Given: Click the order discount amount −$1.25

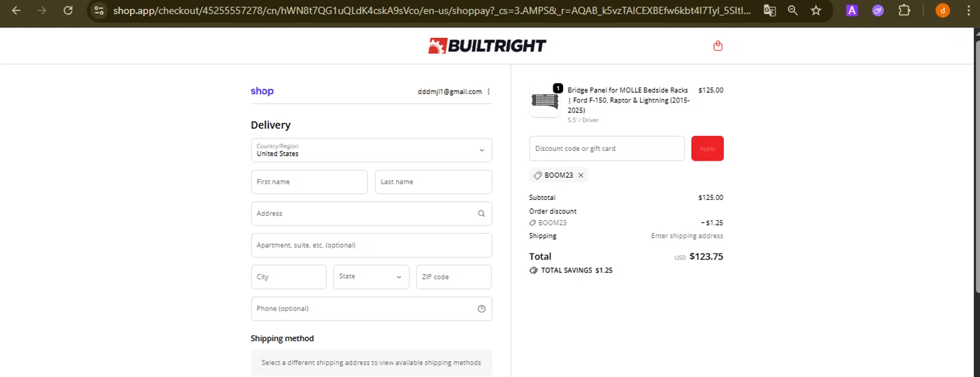Looking at the screenshot, I should pos(711,223).
